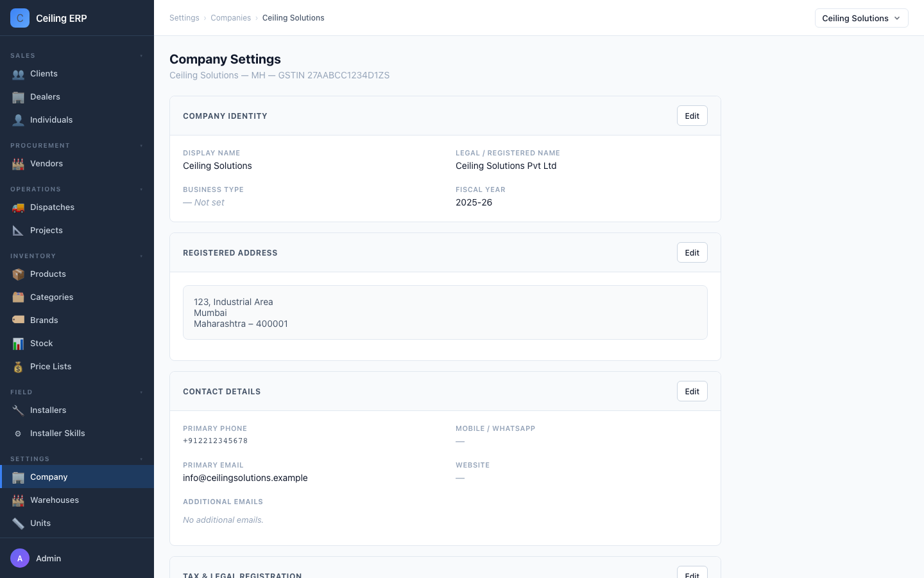924x578 pixels.
Task: Click the Dealers building icon
Action: (x=18, y=97)
